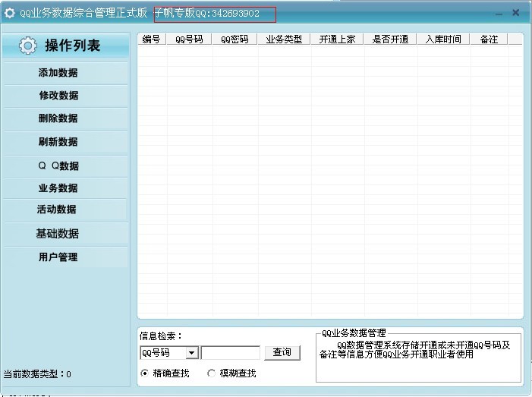Click the gear icon beside 操作列表
532x397 pixels.
(27, 46)
